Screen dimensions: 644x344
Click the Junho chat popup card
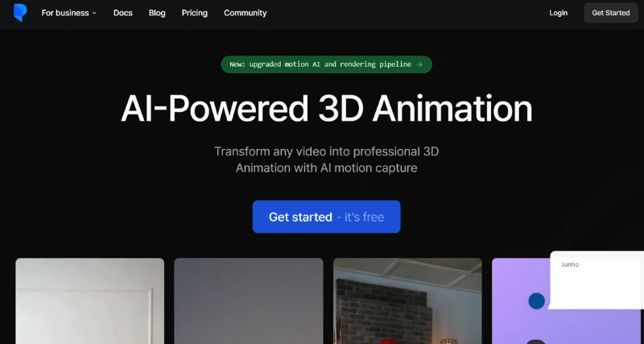pos(597,280)
